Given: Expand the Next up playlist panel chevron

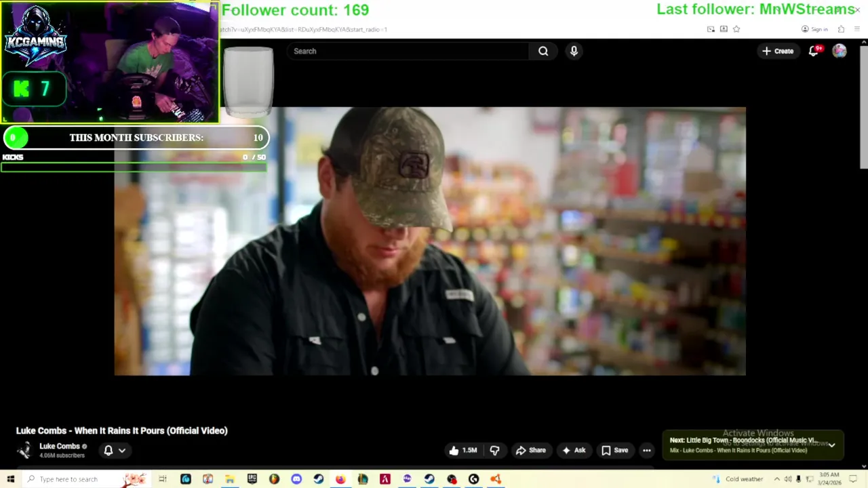Looking at the screenshot, I should point(831,445).
